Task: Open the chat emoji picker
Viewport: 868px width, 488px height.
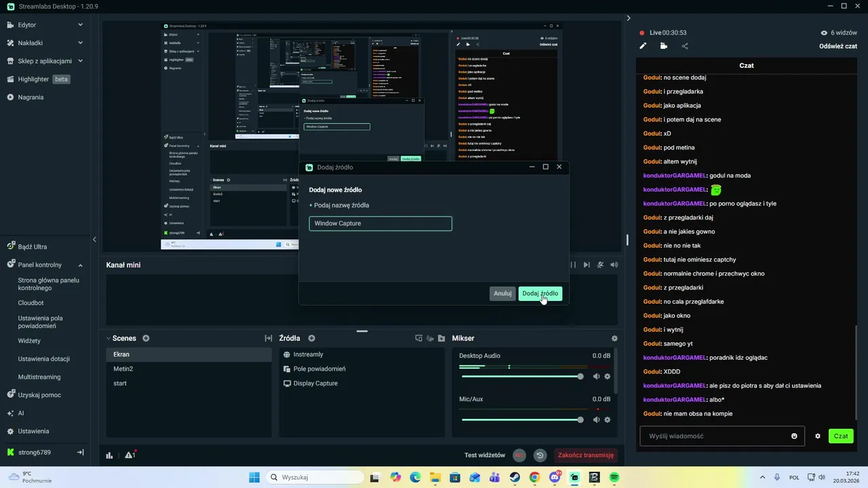Action: [794, 436]
